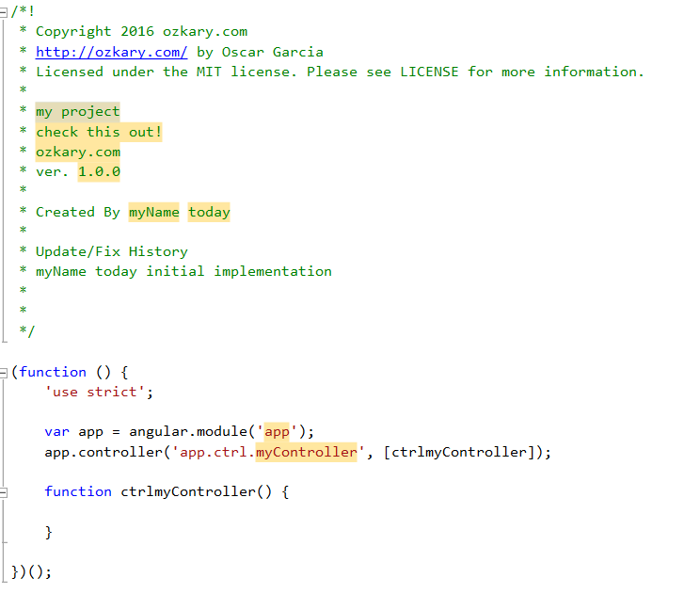Select the highlighted "my project" placeholder
700x610 pixels.
(78, 112)
